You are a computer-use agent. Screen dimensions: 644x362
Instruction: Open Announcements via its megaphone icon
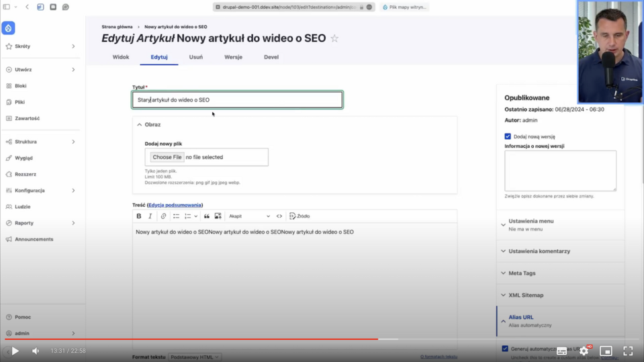click(x=9, y=239)
